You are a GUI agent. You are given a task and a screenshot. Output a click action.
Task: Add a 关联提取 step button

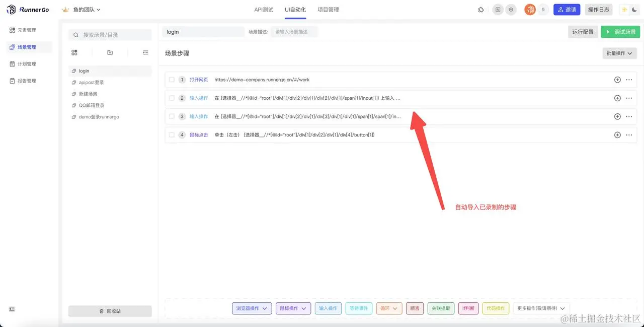(441, 308)
